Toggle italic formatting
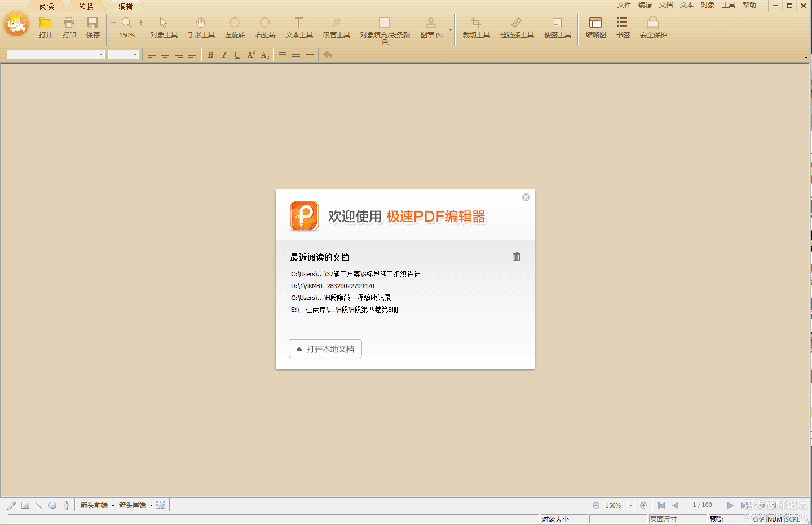 (224, 55)
